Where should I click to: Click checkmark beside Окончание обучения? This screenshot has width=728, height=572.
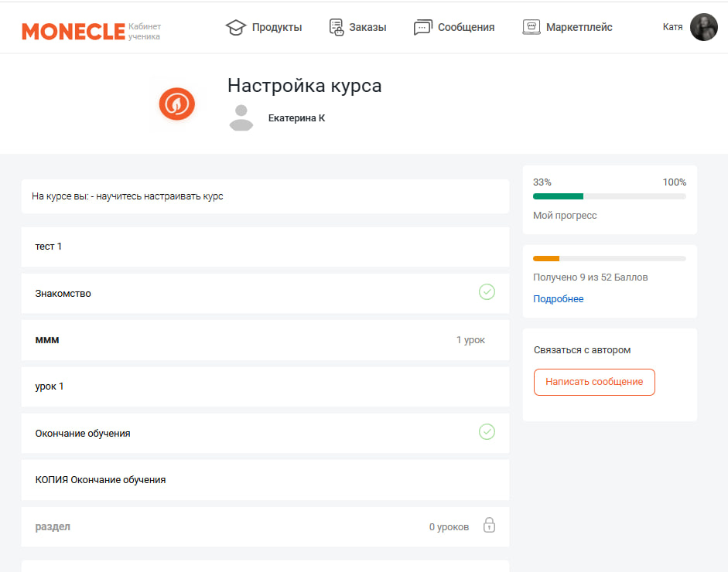pos(487,432)
